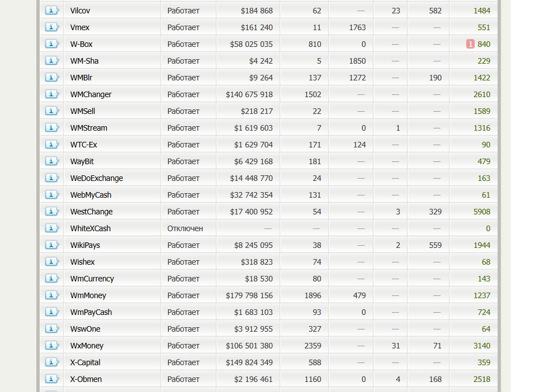The image size is (549, 392).
Task: Open info icon for WikiPays
Action: coord(51,245)
